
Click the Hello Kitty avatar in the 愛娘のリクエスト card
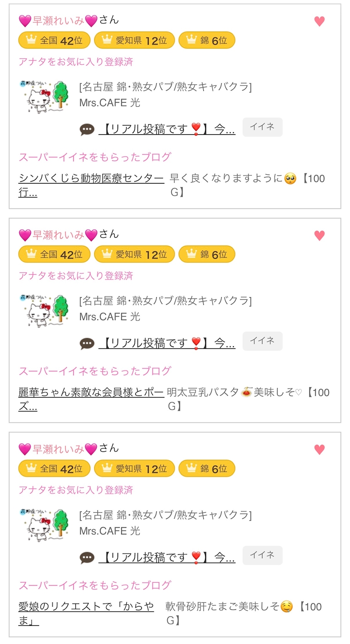click(x=44, y=524)
